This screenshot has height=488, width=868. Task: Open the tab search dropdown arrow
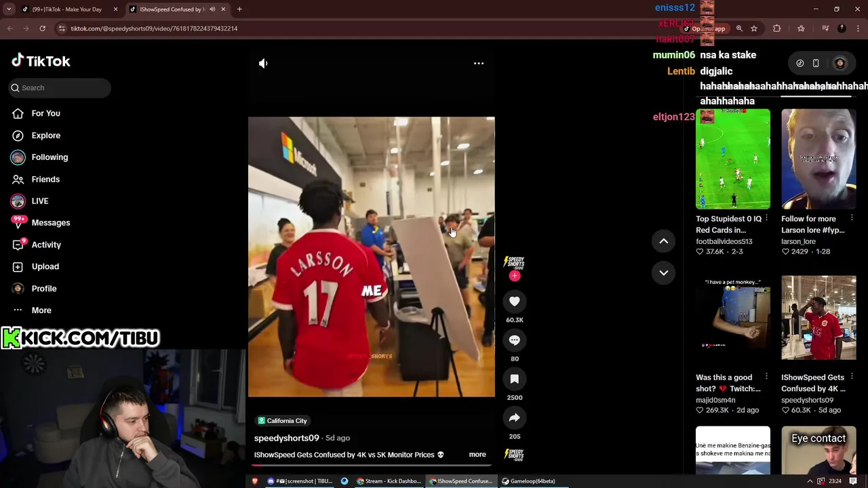[x=9, y=9]
